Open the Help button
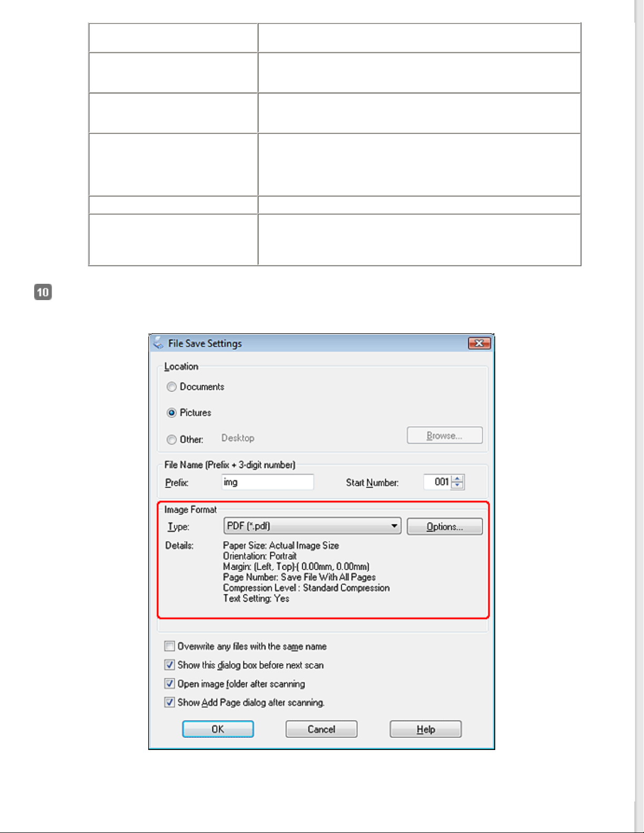Image resolution: width=644 pixels, height=833 pixels. click(425, 729)
